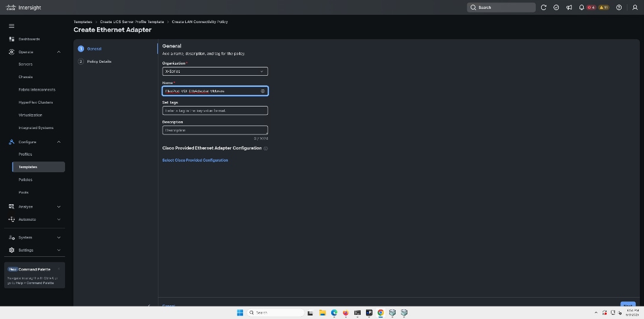Collapse the Operate section
The width and height of the screenshot is (644, 319).
59,52
